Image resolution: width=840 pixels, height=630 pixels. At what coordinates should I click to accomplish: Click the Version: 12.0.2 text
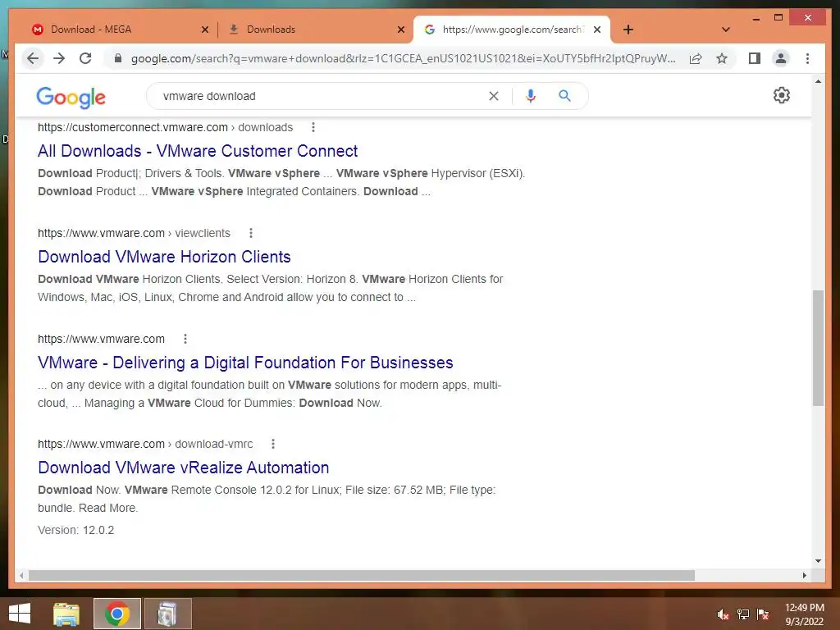[75, 530]
